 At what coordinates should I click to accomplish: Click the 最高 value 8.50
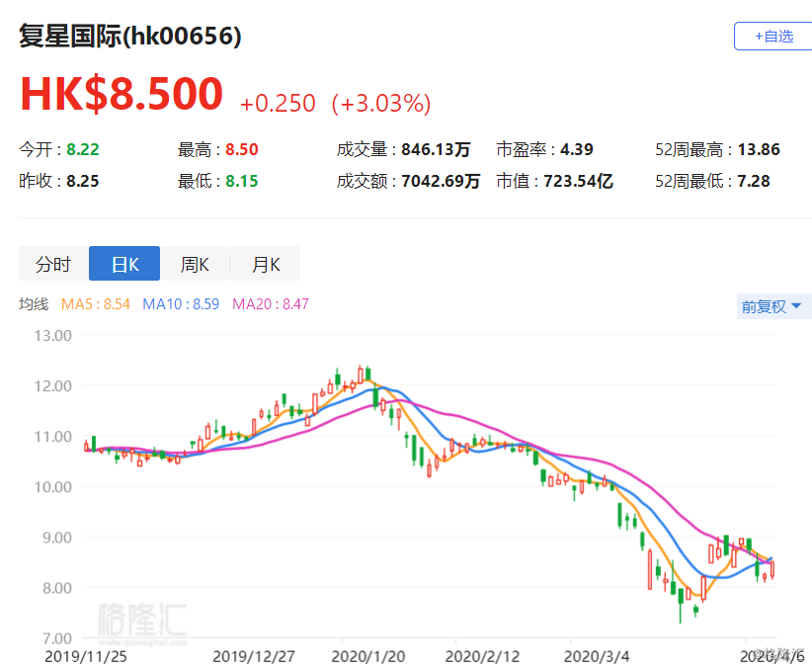pos(242,150)
